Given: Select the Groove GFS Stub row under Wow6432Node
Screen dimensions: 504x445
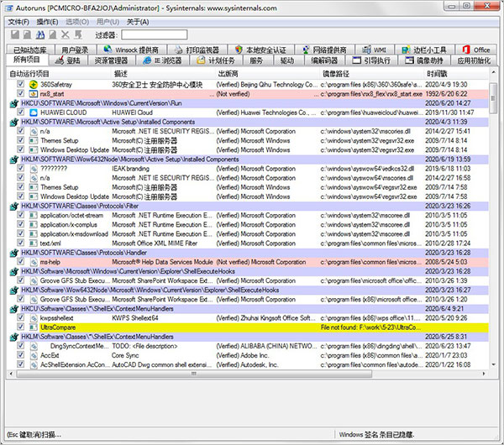Looking at the screenshot, I should pos(248,300).
